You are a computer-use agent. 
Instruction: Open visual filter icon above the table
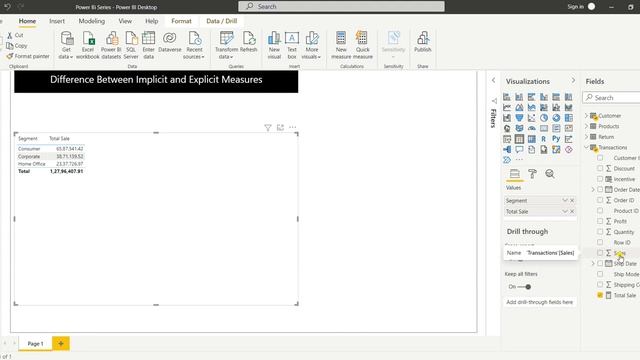pyautogui.click(x=268, y=128)
